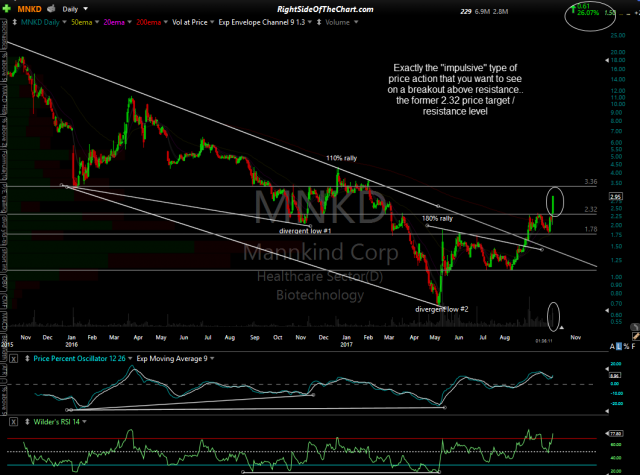Open the Vol at Price dropdown arrow
The image size is (640, 475).
point(212,22)
